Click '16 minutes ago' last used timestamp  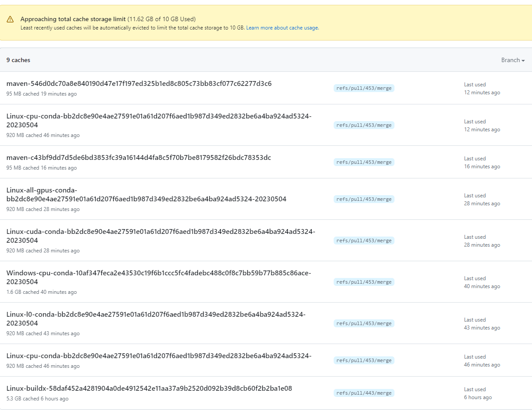482,167
